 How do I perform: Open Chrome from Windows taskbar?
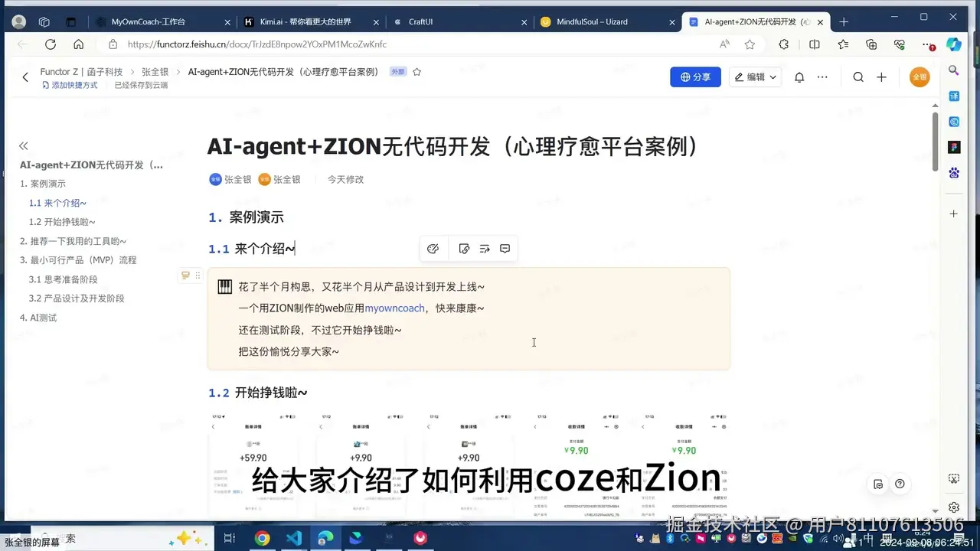coord(262,538)
